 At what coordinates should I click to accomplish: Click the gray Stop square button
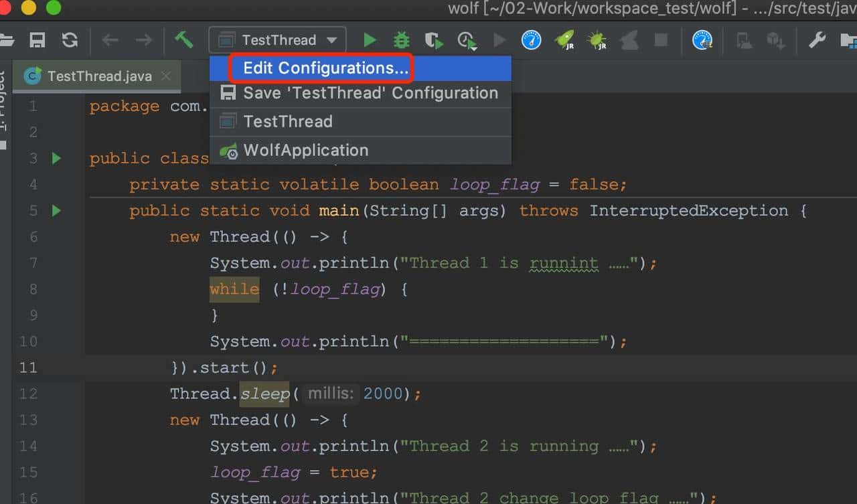coord(661,40)
